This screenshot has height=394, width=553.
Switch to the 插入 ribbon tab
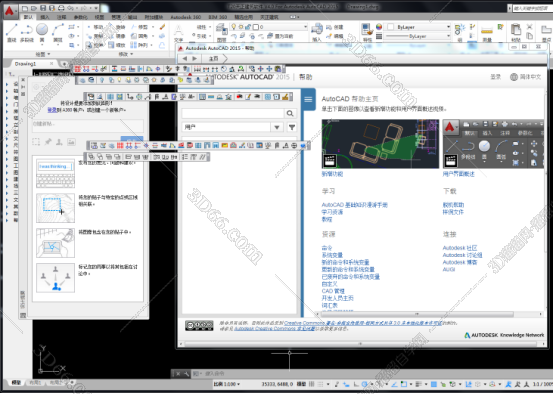tap(45, 17)
